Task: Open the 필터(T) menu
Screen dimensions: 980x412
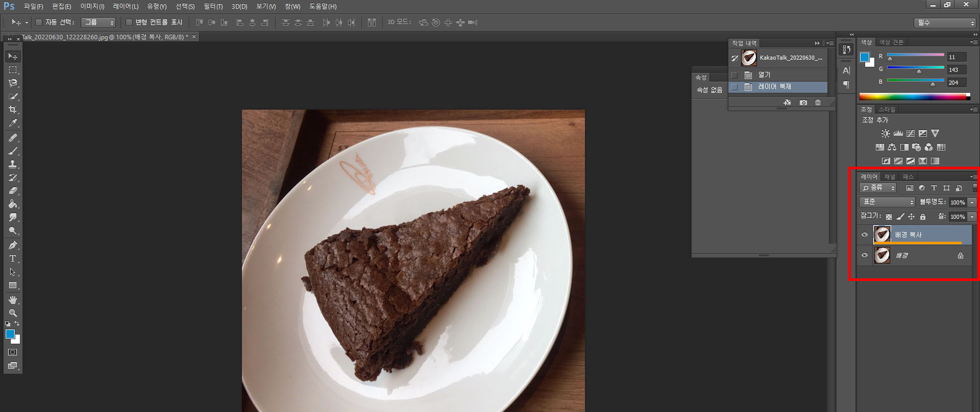Action: pos(213,7)
